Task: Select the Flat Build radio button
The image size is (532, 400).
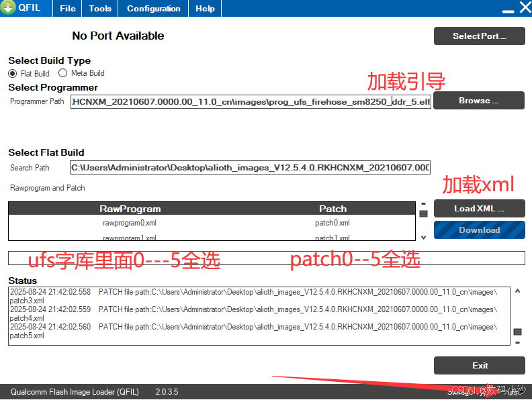Action: point(13,74)
